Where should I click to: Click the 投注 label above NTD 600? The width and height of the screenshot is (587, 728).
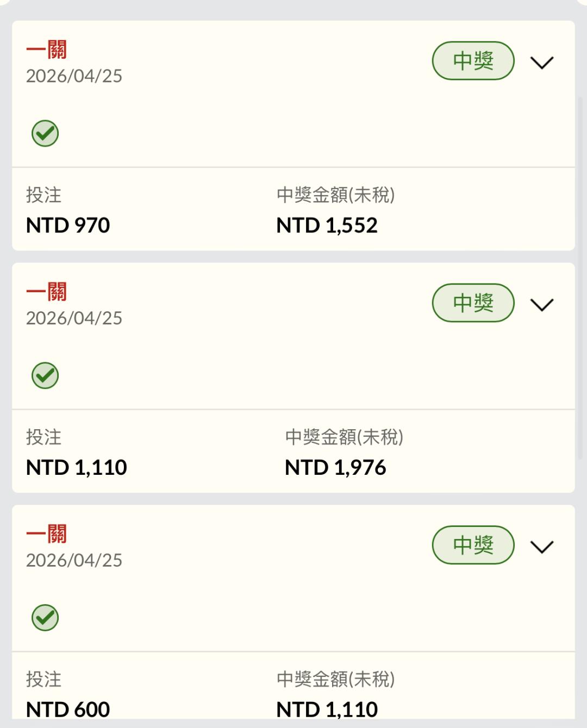(x=43, y=679)
